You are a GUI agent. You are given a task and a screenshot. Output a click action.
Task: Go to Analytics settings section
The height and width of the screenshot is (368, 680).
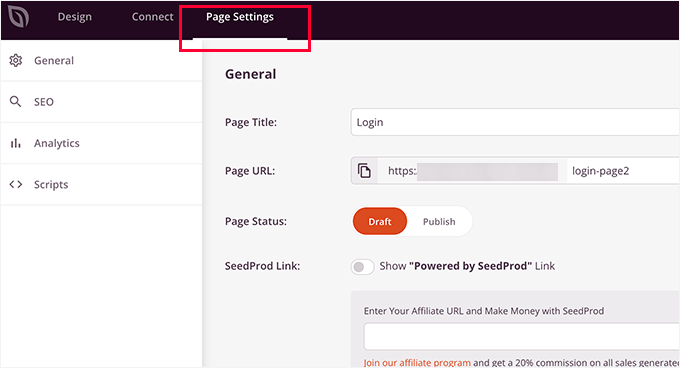tap(101, 143)
